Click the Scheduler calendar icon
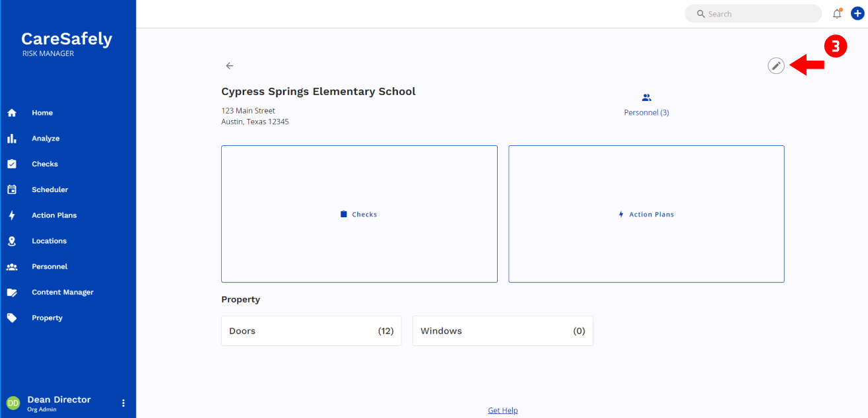This screenshot has height=418, width=868. (12, 190)
